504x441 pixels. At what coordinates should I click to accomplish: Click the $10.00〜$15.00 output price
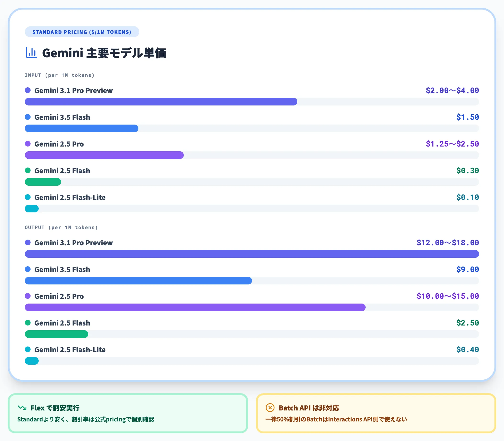pyautogui.click(x=448, y=296)
